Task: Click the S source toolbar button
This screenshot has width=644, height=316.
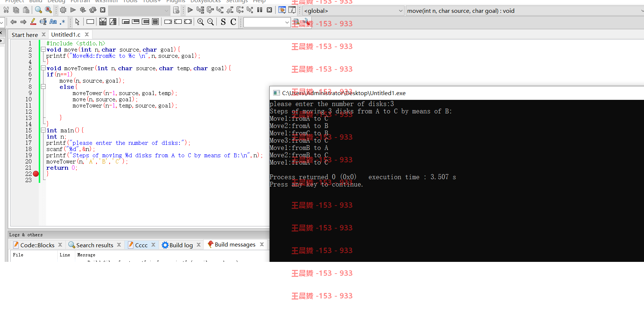Action: pyautogui.click(x=223, y=22)
